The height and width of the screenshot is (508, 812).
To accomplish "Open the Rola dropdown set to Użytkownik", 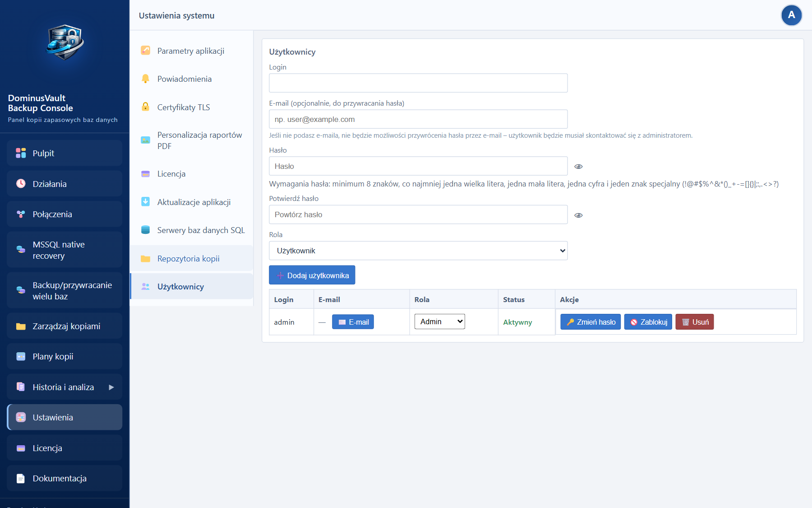I will point(418,251).
